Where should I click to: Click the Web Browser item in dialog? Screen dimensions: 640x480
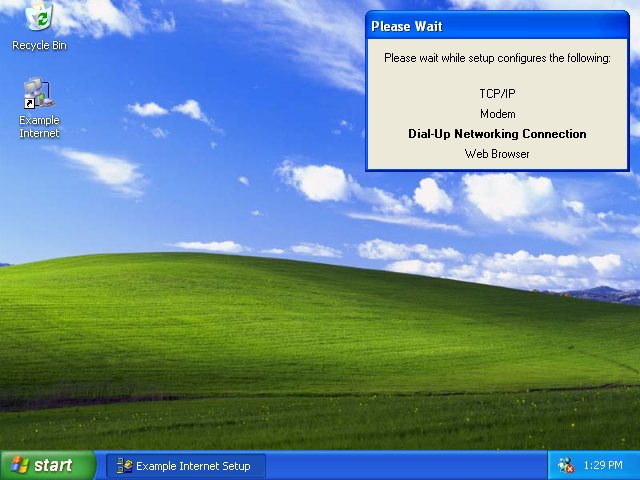(x=497, y=154)
